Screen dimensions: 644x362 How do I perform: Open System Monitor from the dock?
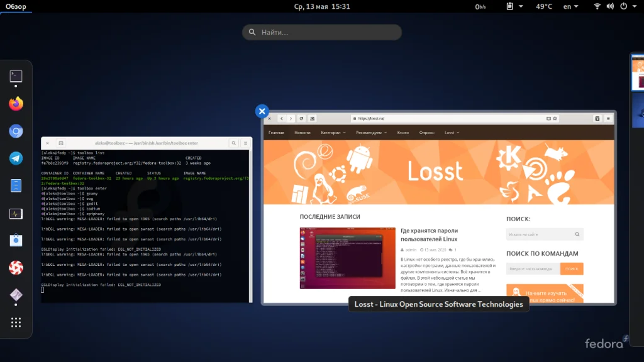[x=16, y=214]
